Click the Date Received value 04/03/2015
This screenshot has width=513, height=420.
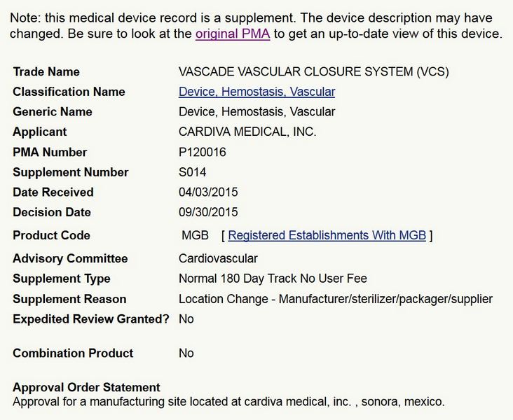click(208, 192)
